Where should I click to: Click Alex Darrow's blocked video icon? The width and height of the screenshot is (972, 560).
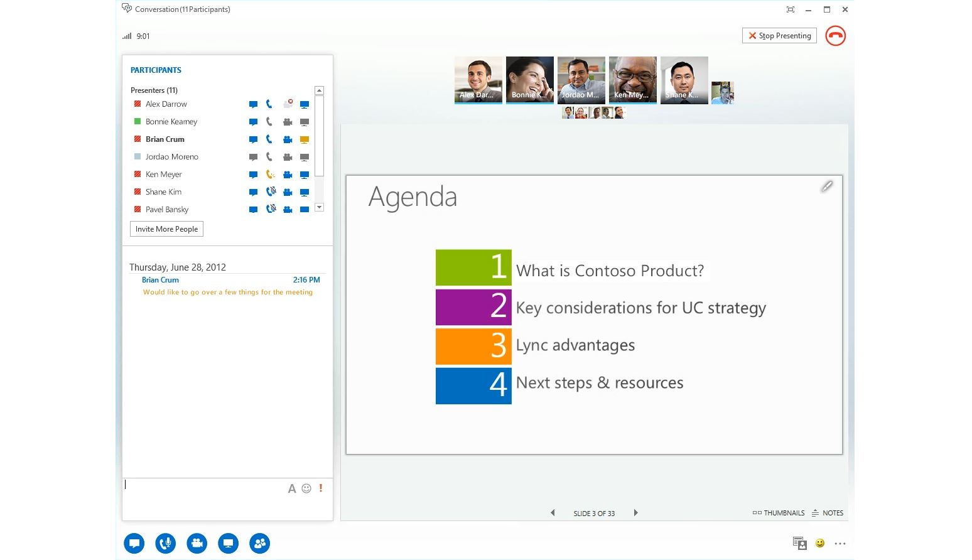click(x=288, y=104)
